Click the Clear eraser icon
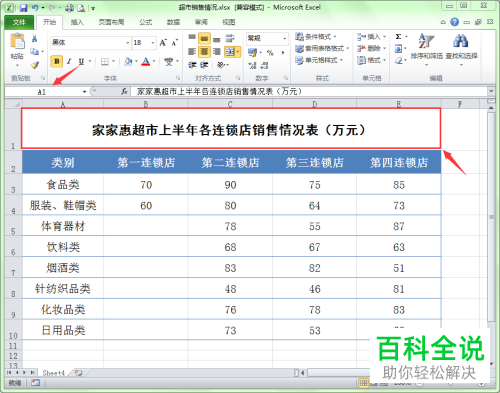This screenshot has width=500, height=393. [x=398, y=61]
